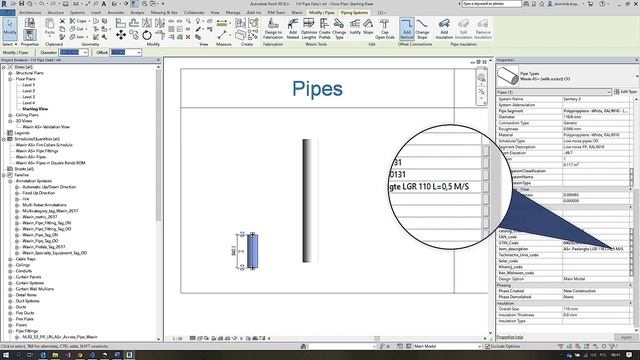This screenshot has height=360, width=640.
Task: Open the Collaborate ribbon tab
Action: [194, 13]
